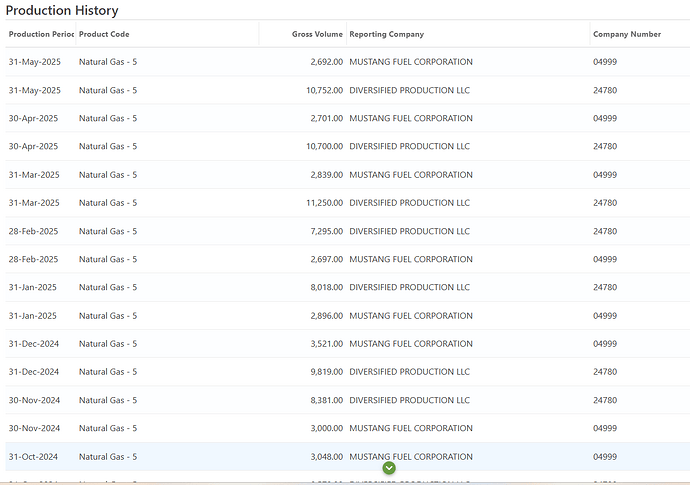This screenshot has height=485, width=690.
Task: Click MUSTANG FUEL CORPORATION in 2,896.00 row
Action: (411, 316)
